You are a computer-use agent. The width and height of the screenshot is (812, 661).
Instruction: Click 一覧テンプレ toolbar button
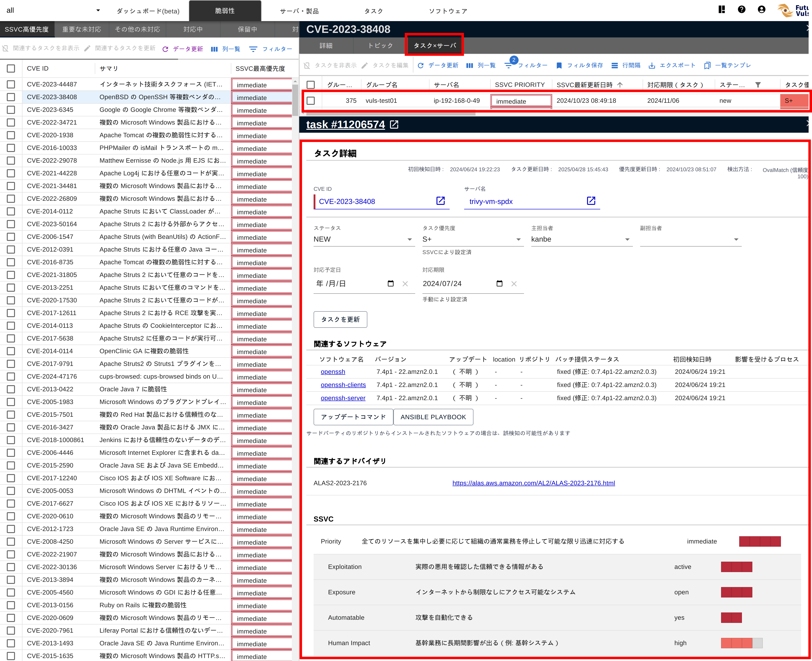click(x=727, y=66)
